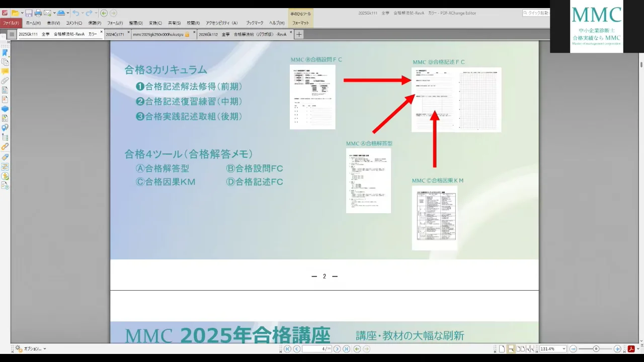The height and width of the screenshot is (362, 644).
Task: Toggle continuous page layout mode
Action: 511,349
